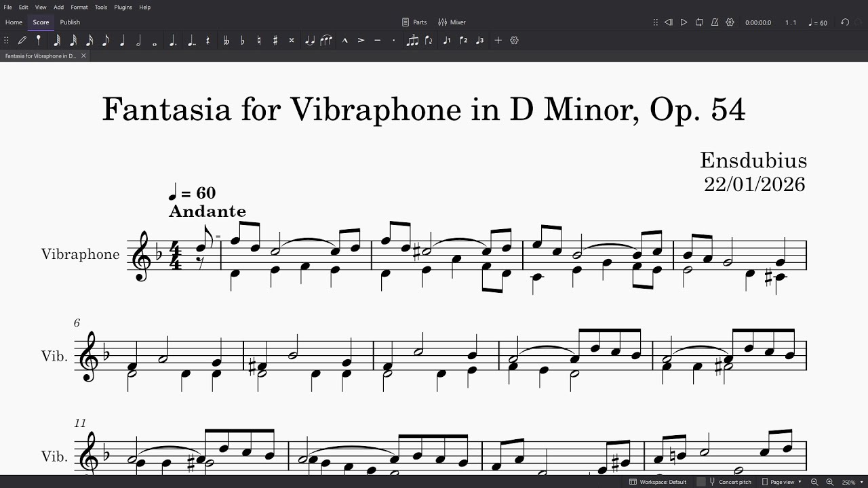The height and width of the screenshot is (488, 868).
Task: Apply the double sharp accidental
Action: [x=292, y=41]
